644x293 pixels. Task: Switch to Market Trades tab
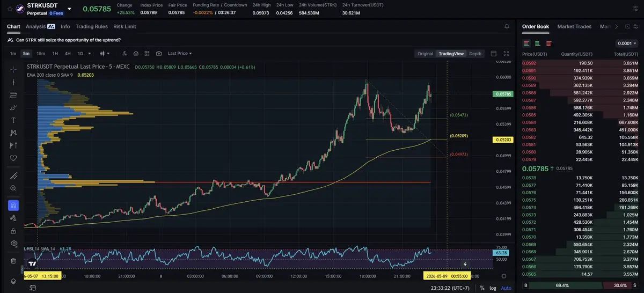pos(574,26)
